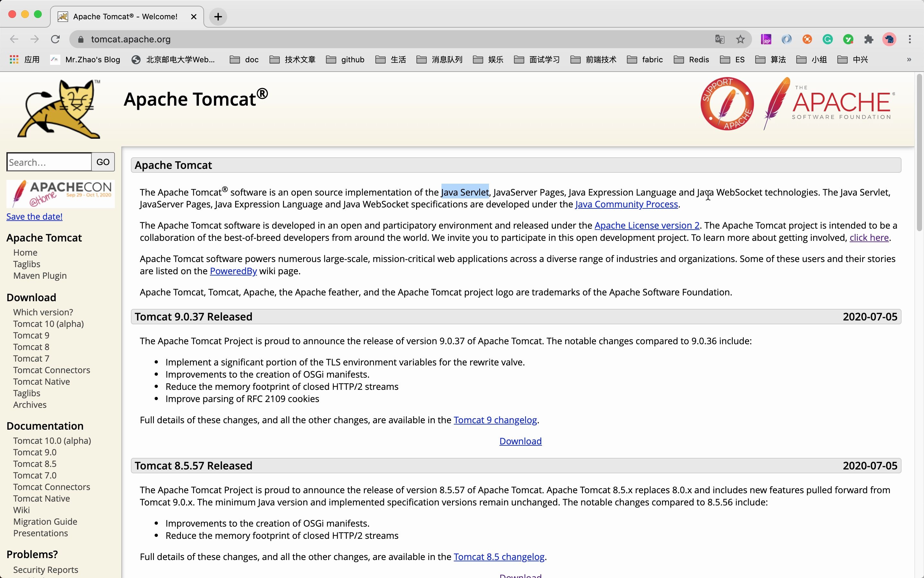Screen dimensions: 924x578
Task: Open Which version? sidebar link
Action: click(x=43, y=312)
